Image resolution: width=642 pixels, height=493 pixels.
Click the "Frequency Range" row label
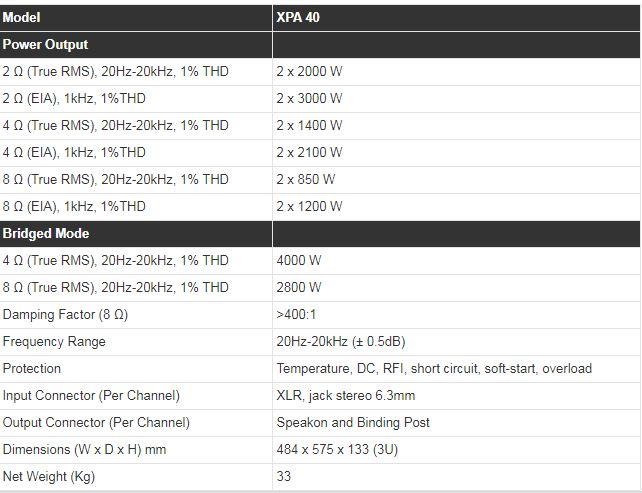(x=54, y=342)
